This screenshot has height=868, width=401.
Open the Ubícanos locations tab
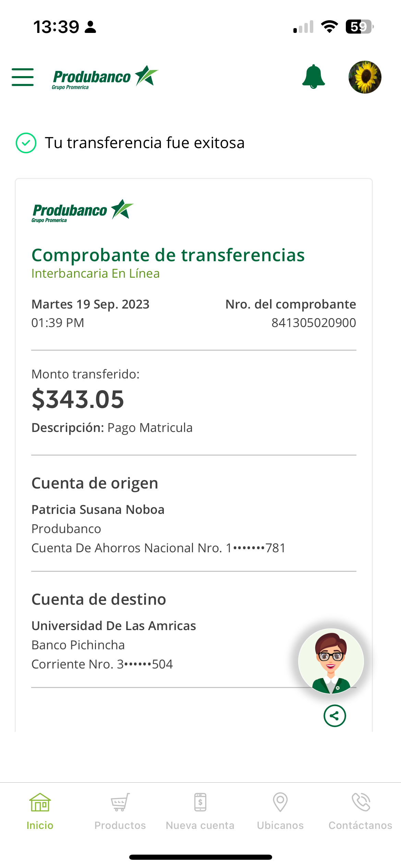(x=280, y=811)
